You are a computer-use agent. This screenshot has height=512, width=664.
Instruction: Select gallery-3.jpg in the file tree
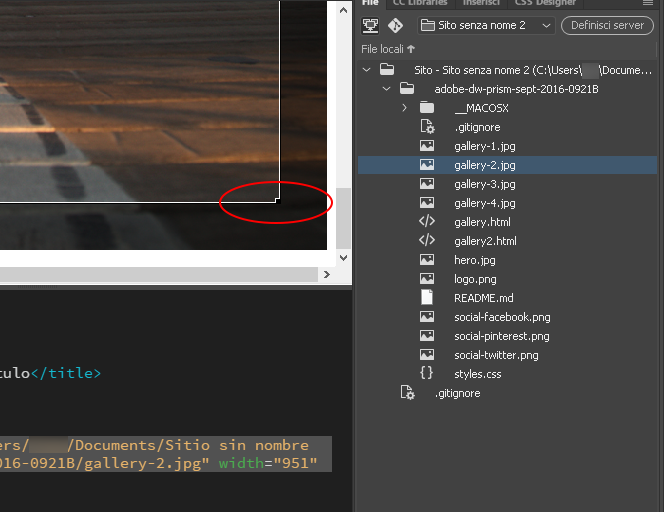[x=484, y=184]
